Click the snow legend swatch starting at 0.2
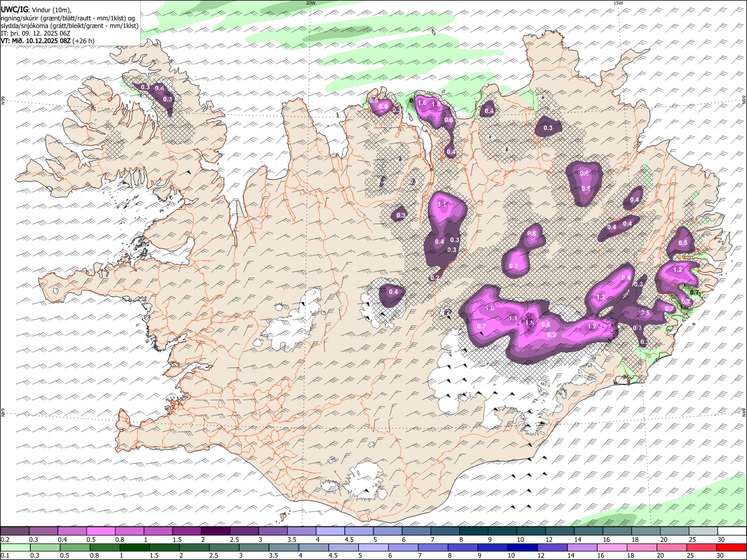Screen dimensions: 747x560 (15, 531)
